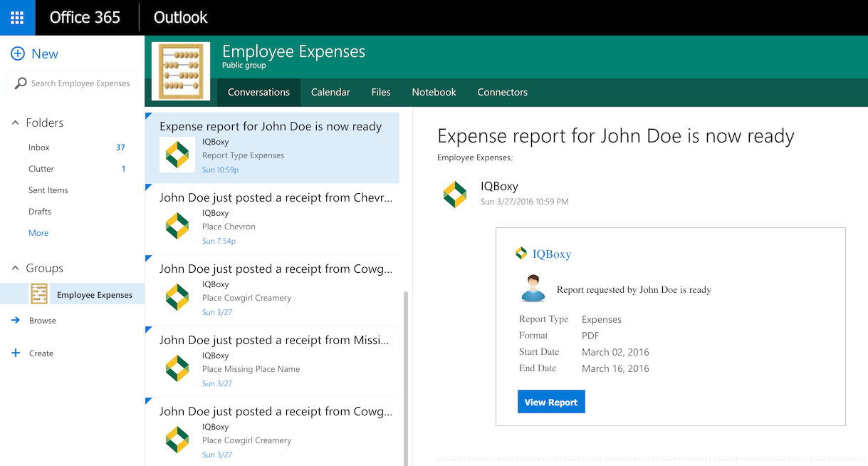Viewport: 868px width, 466px height.
Task: Click Employee Expenses group title in header
Action: coord(293,51)
